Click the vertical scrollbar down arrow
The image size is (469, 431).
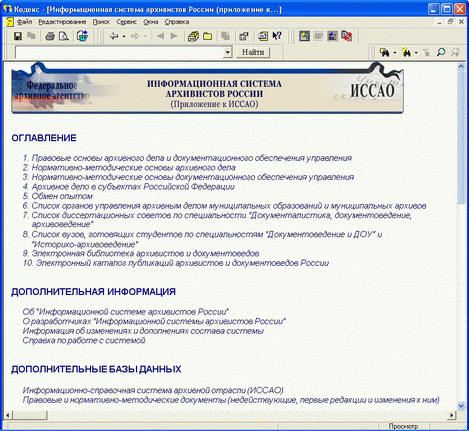461,406
